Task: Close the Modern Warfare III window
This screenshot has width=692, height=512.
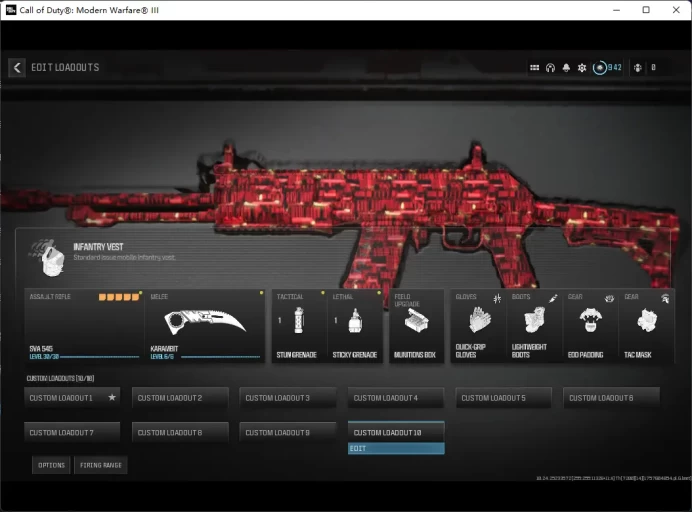Action: (x=676, y=10)
